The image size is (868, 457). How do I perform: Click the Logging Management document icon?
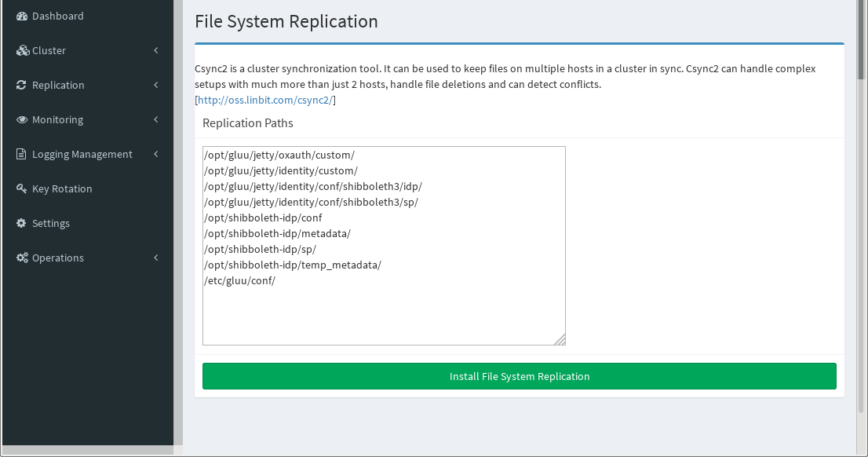21,154
